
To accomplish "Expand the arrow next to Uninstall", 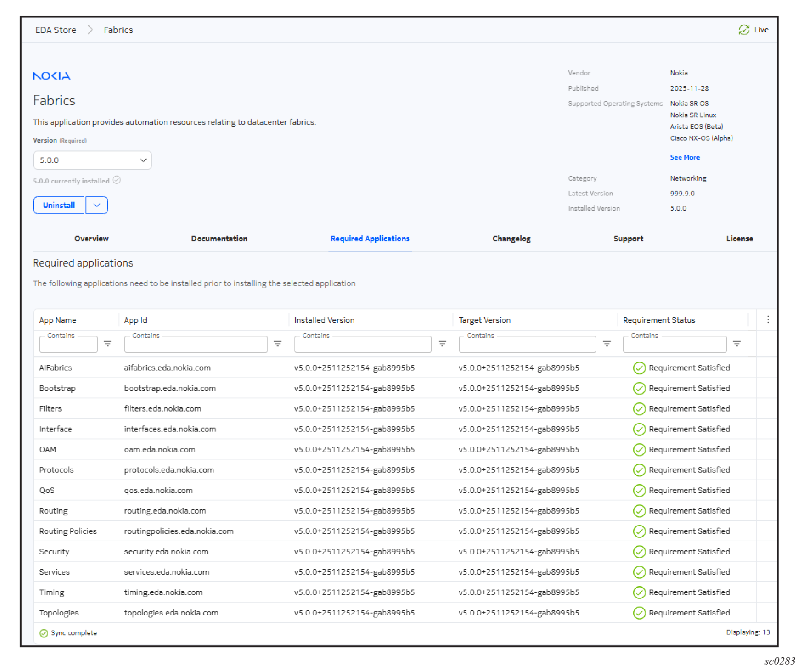I will click(97, 205).
